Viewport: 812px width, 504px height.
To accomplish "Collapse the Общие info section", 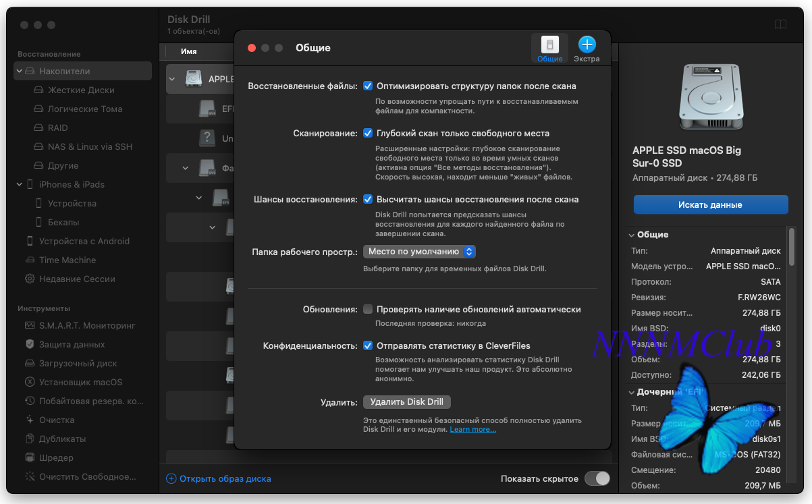I will point(631,235).
